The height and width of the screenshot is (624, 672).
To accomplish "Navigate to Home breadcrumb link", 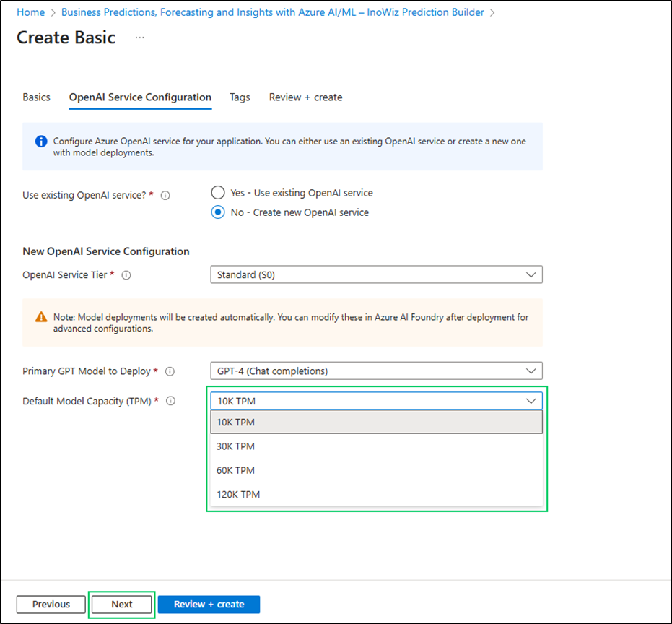I will (x=30, y=12).
